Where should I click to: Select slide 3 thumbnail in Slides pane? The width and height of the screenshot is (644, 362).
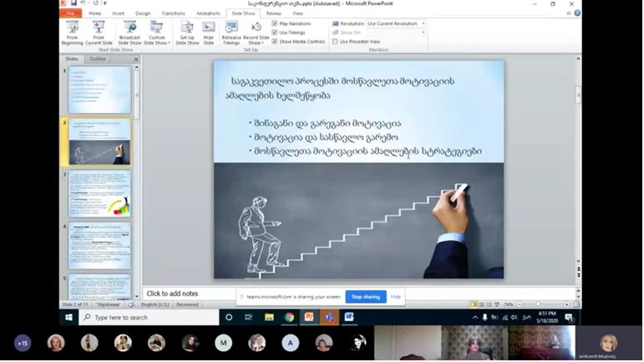click(x=99, y=193)
